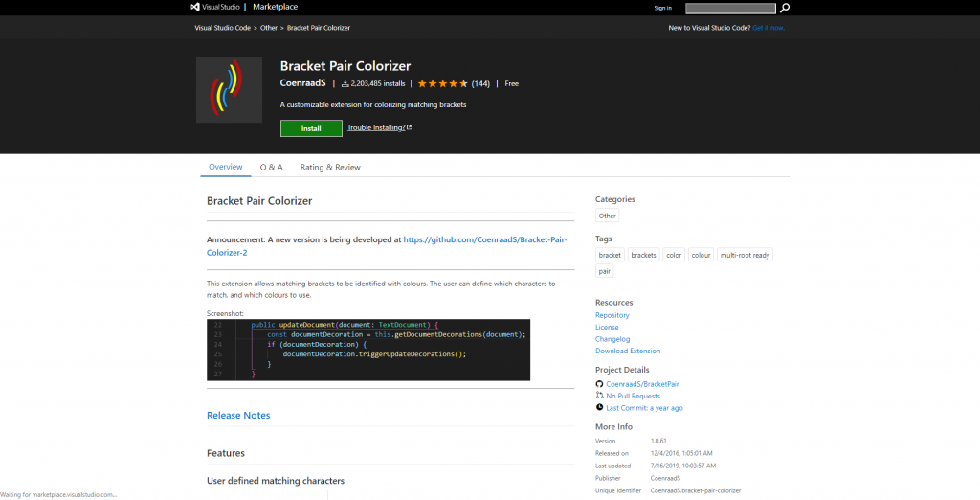
Task: Go to Other breadcrumb category
Action: click(x=269, y=28)
